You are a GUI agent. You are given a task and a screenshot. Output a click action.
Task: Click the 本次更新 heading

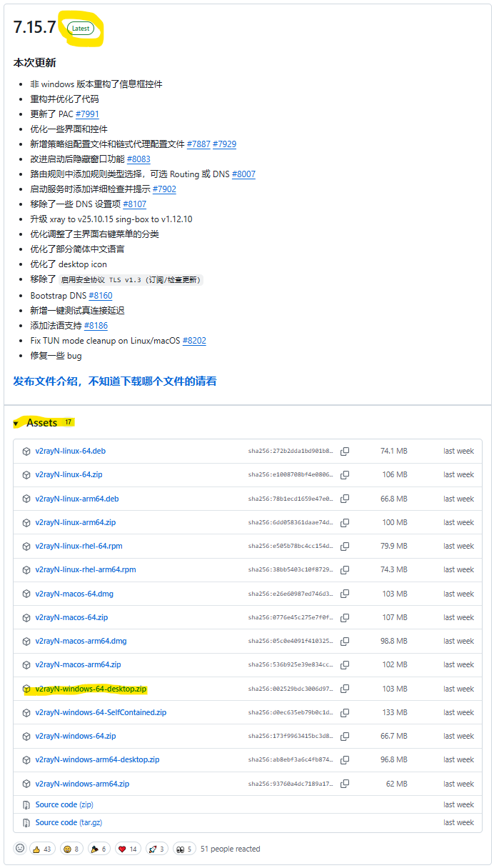click(34, 63)
